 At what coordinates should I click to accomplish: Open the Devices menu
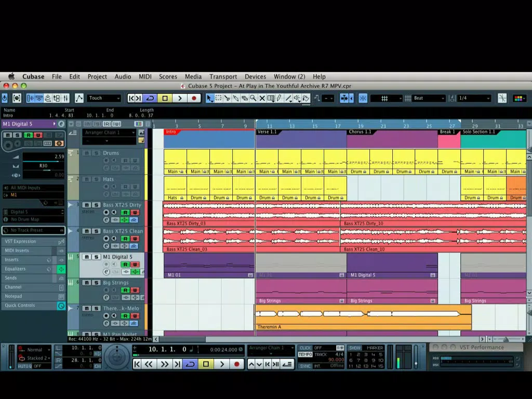[255, 77]
